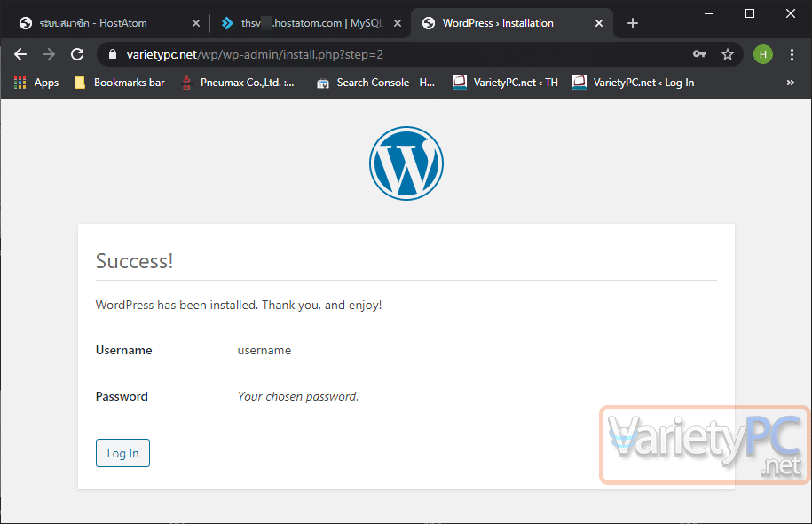Open the VarietyPC.net Log In bookmark
Screen dimensions: 812x524
pyautogui.click(x=634, y=83)
